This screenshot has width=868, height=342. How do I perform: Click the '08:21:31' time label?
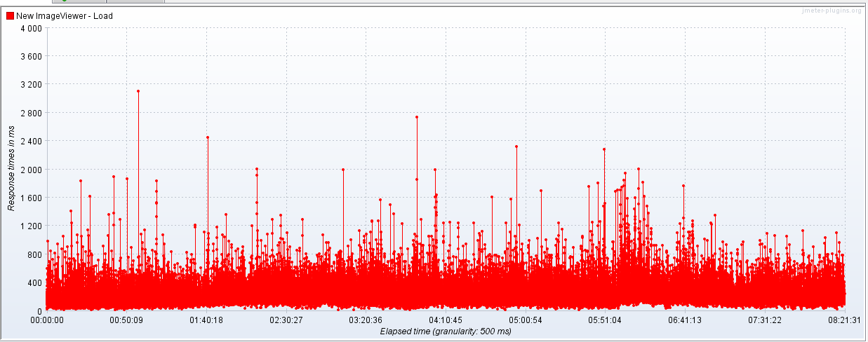coord(845,320)
